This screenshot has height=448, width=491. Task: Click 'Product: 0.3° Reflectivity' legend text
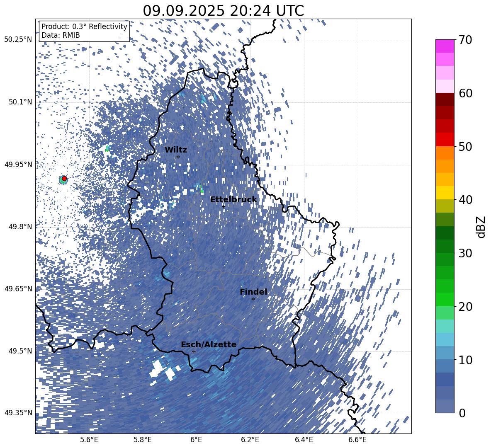pyautogui.click(x=84, y=26)
